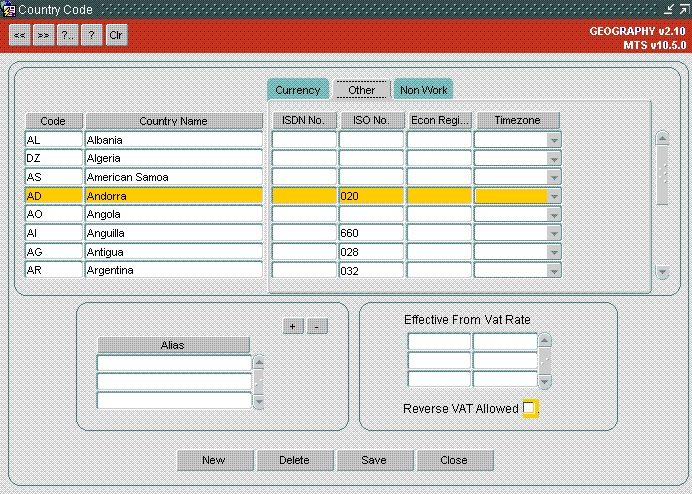This screenshot has height=494, width=692.
Task: Click the Alias column header
Action: click(x=173, y=345)
